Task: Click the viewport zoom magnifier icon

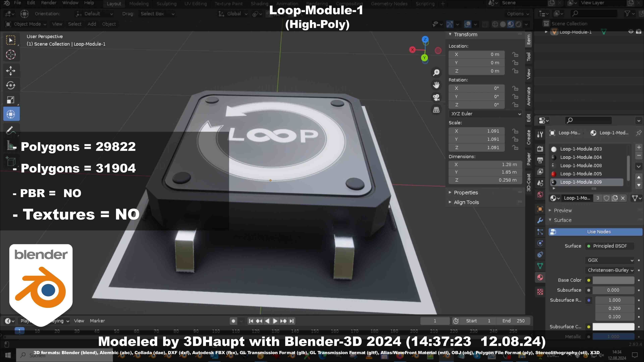Action: [x=437, y=72]
